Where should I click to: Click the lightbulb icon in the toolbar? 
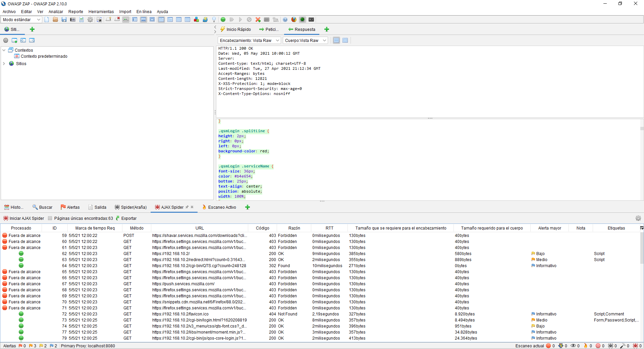(x=214, y=19)
